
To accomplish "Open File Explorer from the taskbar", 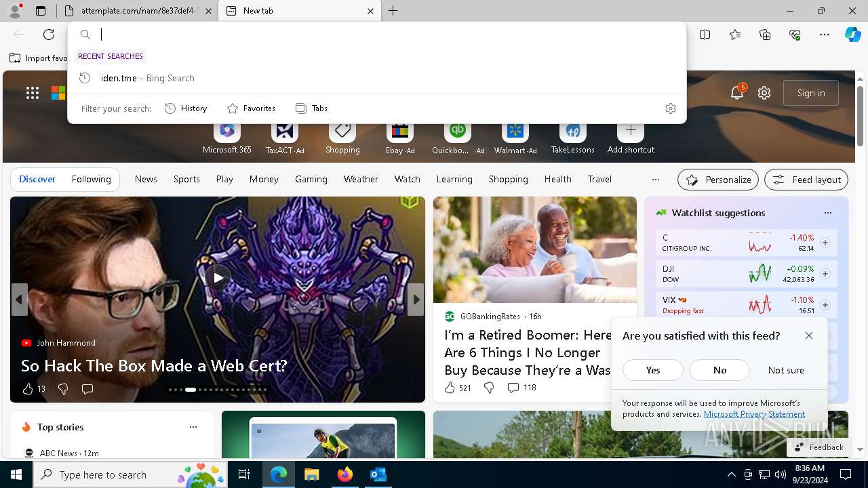I will [x=312, y=474].
